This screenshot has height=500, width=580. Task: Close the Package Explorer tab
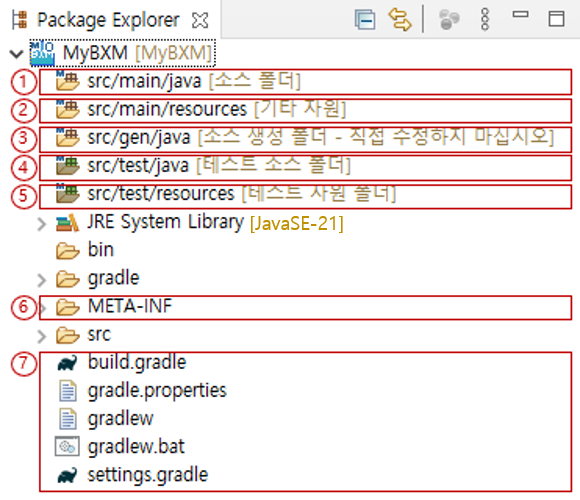200,20
